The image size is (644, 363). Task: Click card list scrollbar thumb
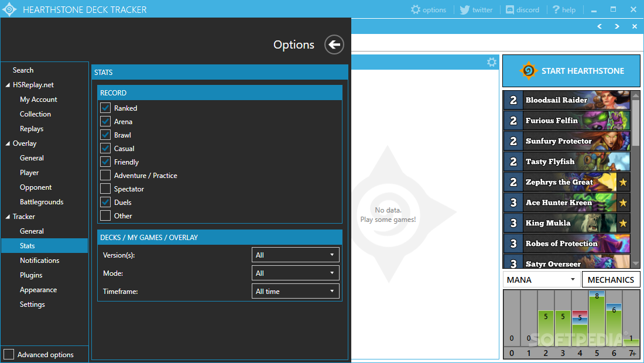click(x=636, y=122)
